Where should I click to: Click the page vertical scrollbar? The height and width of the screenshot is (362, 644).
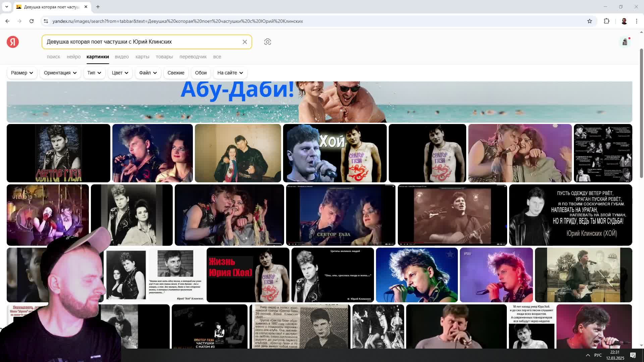(x=642, y=114)
